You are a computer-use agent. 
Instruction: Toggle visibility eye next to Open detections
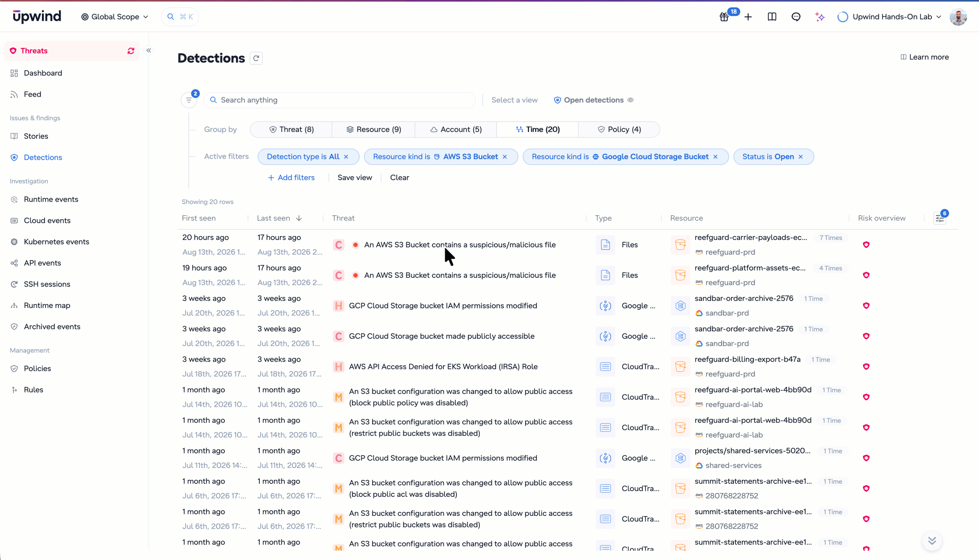tap(630, 100)
